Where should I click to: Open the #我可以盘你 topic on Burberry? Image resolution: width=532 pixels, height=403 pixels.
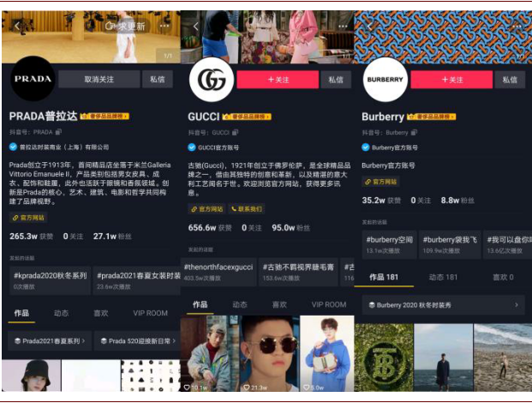pos(507,244)
